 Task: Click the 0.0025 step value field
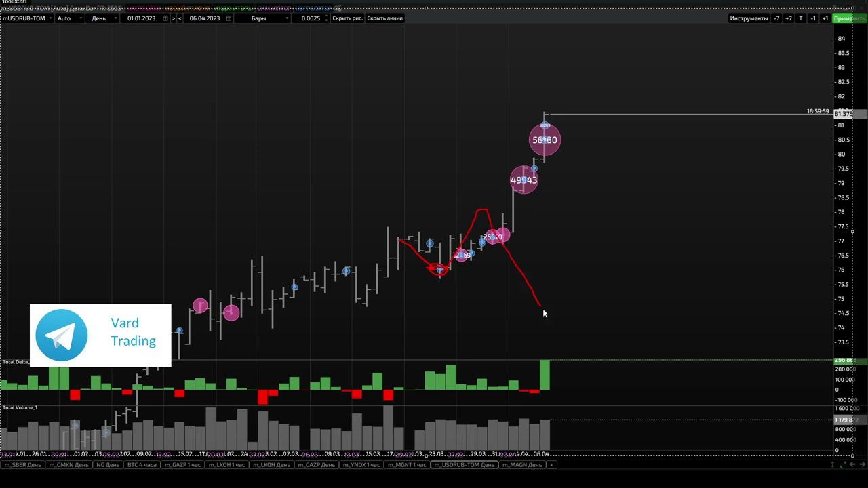point(311,18)
